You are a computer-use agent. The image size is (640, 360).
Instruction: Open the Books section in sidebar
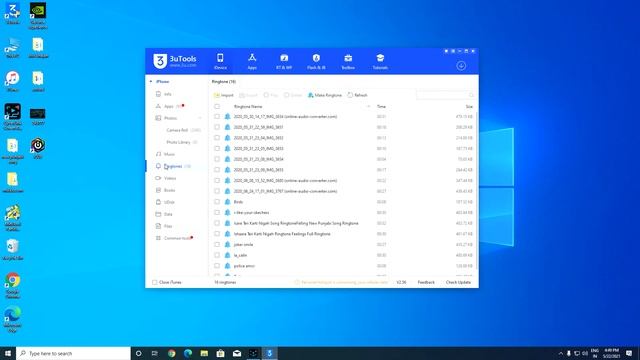coord(169,190)
